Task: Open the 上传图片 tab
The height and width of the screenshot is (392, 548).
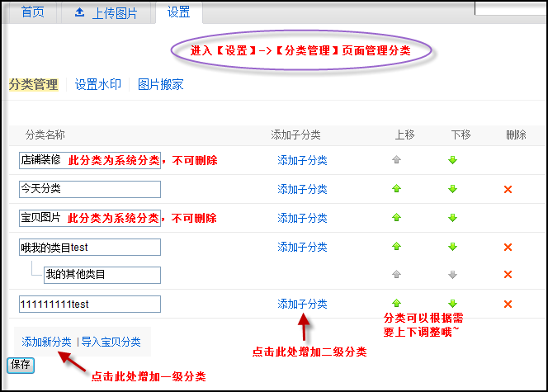Action: [106, 12]
